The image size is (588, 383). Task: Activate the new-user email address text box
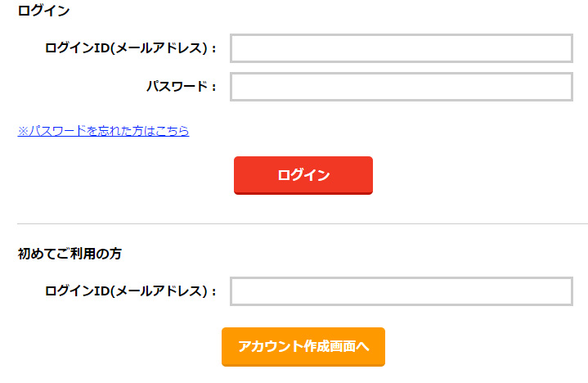[x=401, y=291]
